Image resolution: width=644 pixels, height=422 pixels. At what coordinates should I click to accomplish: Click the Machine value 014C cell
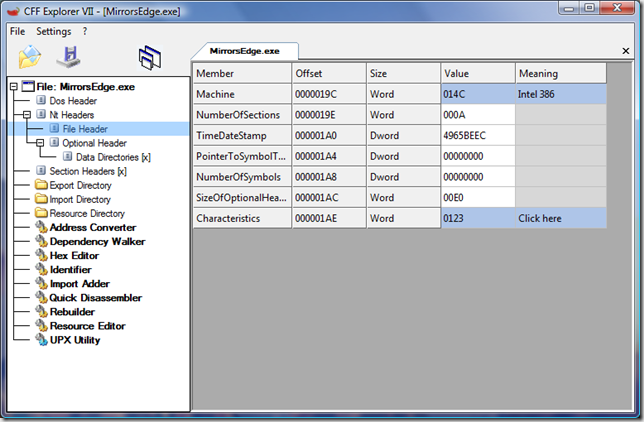pyautogui.click(x=478, y=94)
